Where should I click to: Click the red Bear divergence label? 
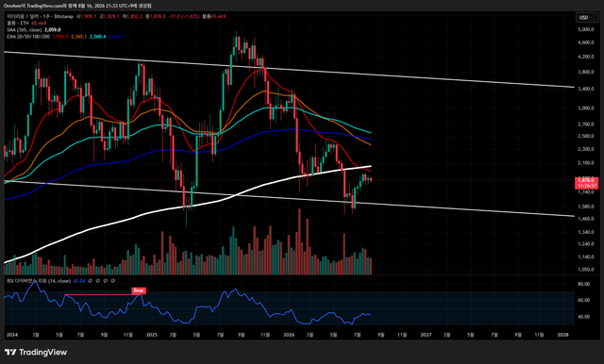click(x=139, y=290)
